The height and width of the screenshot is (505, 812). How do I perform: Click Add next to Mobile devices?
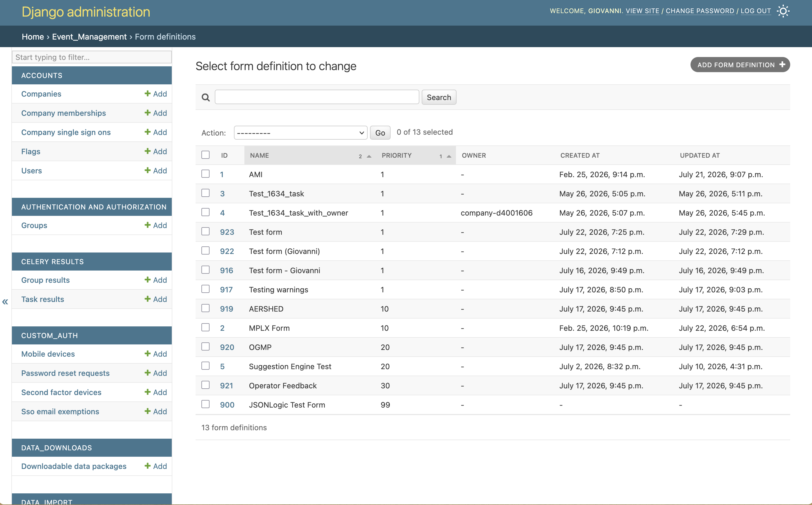[x=155, y=354]
